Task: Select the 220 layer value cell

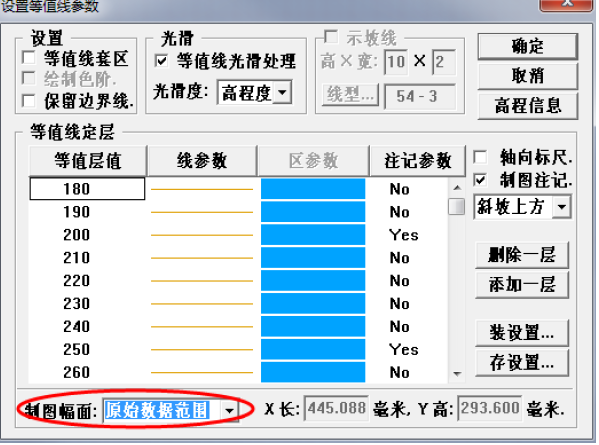Action: tap(87, 280)
